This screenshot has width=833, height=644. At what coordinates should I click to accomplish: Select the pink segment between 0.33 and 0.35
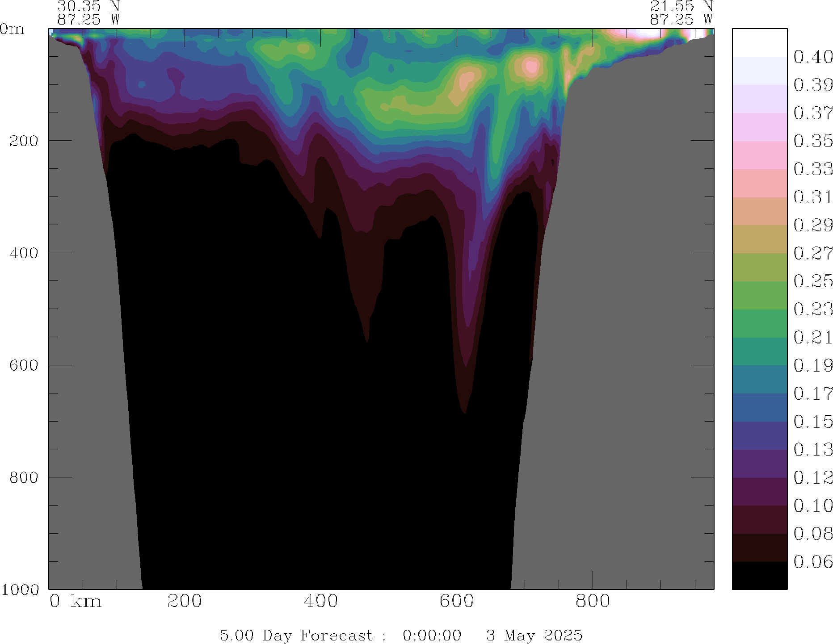pyautogui.click(x=760, y=155)
